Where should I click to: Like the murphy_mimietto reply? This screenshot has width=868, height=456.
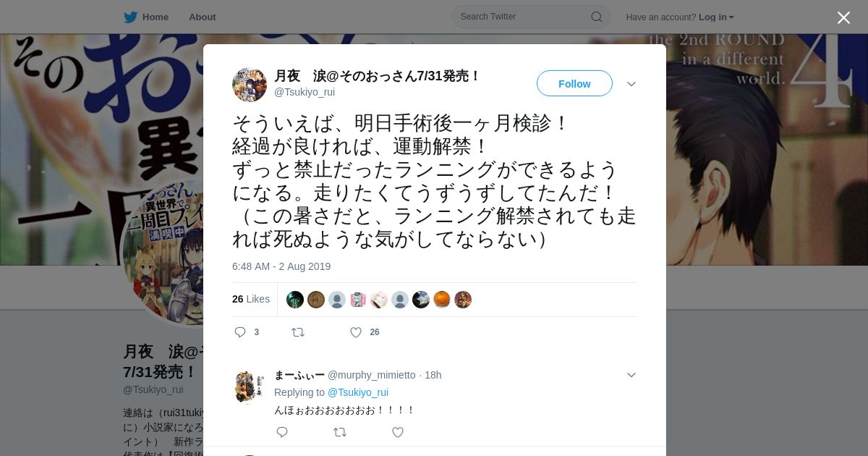398,432
